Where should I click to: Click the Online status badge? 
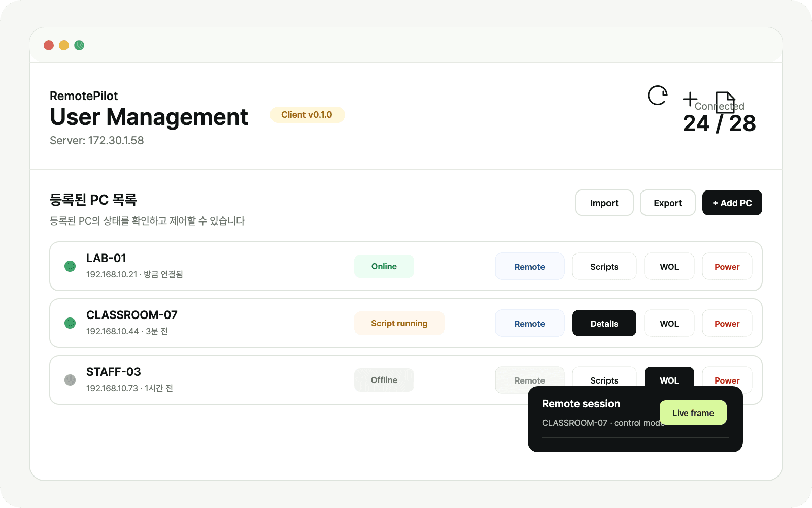coord(384,266)
